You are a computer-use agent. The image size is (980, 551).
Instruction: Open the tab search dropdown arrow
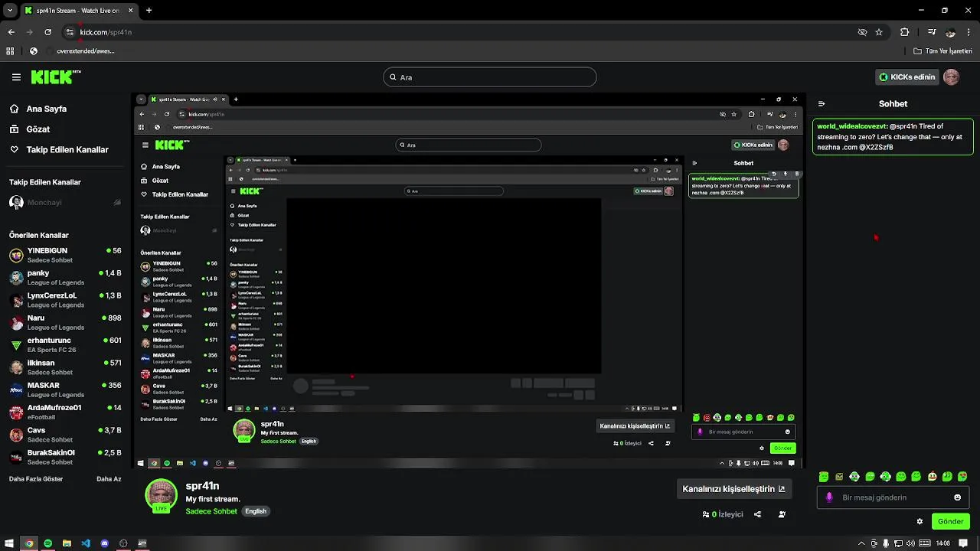pos(10,11)
